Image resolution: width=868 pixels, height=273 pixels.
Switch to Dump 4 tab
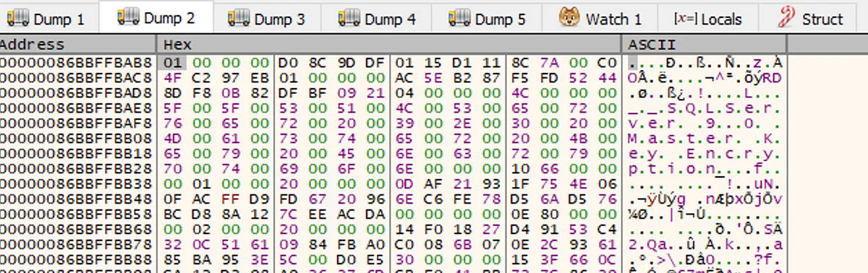point(376,19)
